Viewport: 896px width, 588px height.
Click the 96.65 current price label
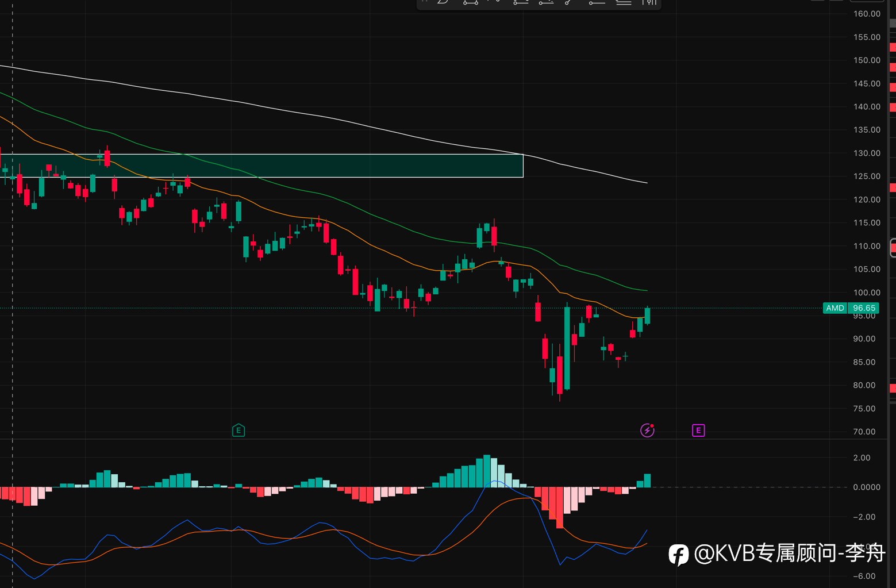[x=864, y=308]
